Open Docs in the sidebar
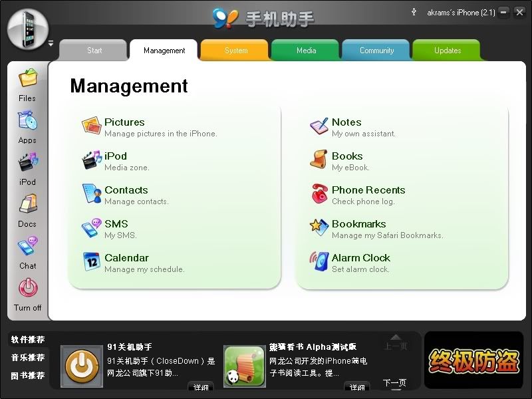 [27, 211]
